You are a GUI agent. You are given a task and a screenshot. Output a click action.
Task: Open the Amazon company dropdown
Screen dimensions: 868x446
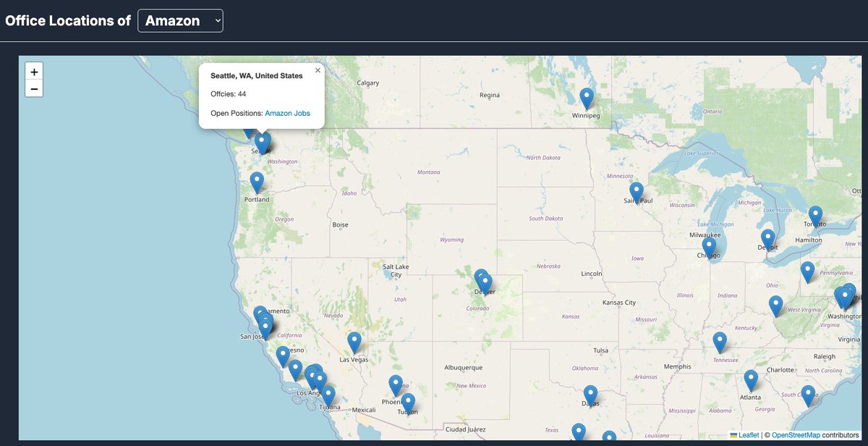click(x=180, y=20)
